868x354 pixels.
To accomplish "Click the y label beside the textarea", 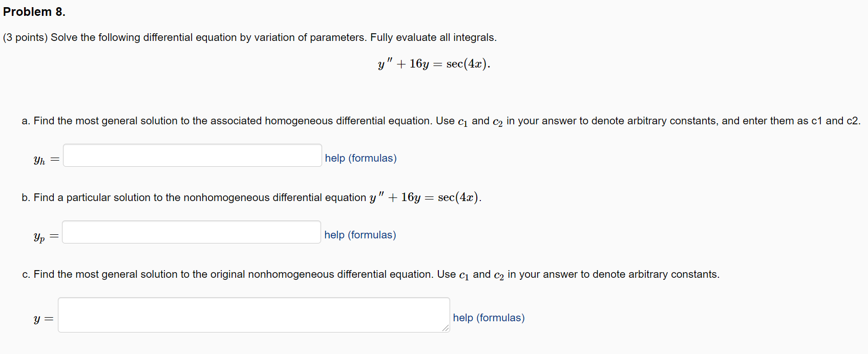I will pos(37,319).
